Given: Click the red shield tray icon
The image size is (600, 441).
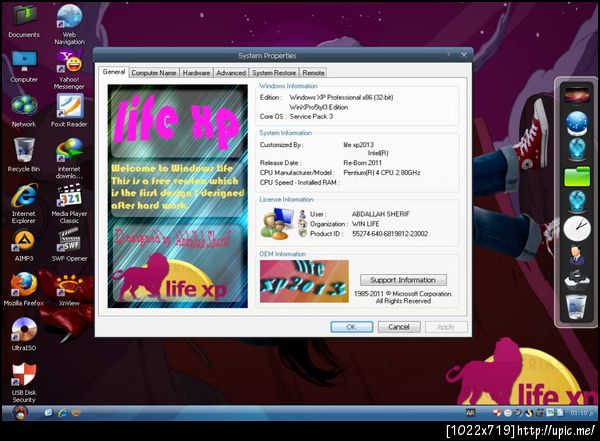Looking at the screenshot, I should coord(497,413).
